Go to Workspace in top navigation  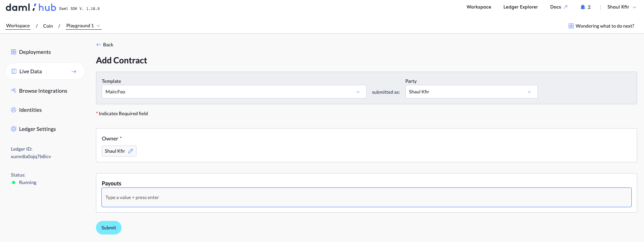coord(479,7)
